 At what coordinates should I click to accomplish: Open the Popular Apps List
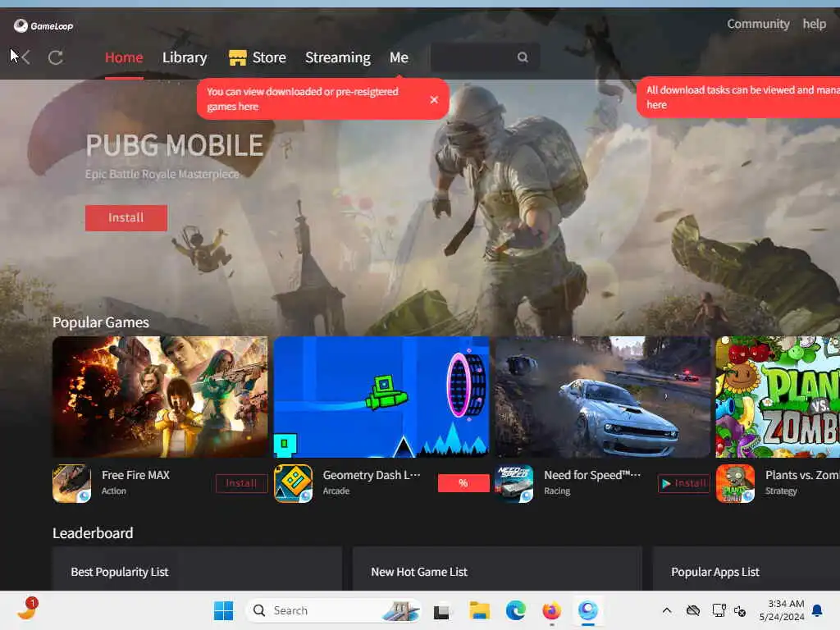pos(746,569)
